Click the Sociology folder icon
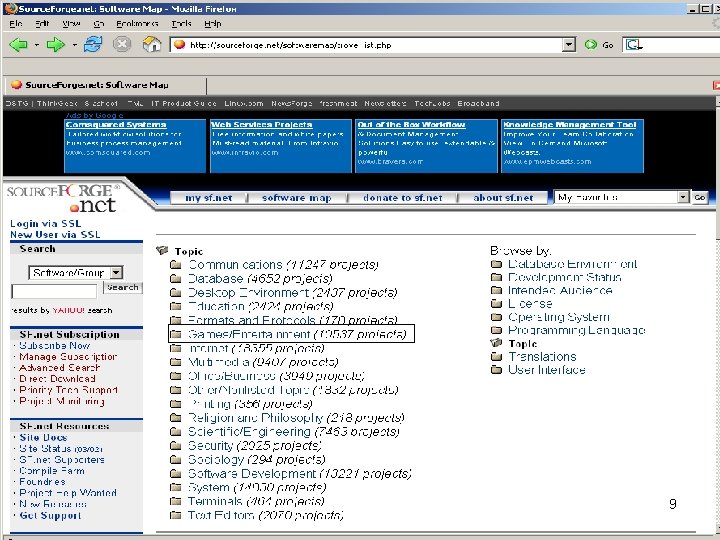The width and height of the screenshot is (720, 540). (175, 460)
